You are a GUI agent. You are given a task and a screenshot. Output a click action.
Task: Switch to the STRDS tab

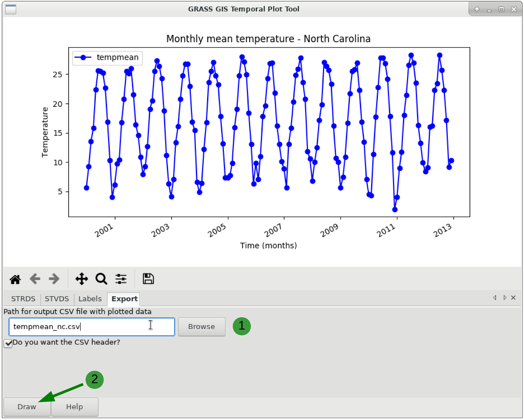pyautogui.click(x=23, y=299)
